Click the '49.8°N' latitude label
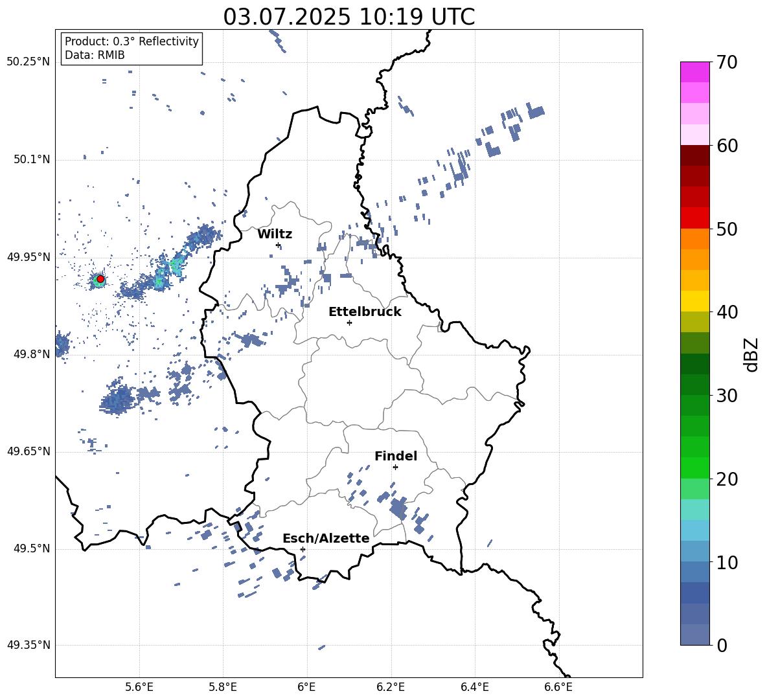This screenshot has width=767, height=700. pos(31,354)
